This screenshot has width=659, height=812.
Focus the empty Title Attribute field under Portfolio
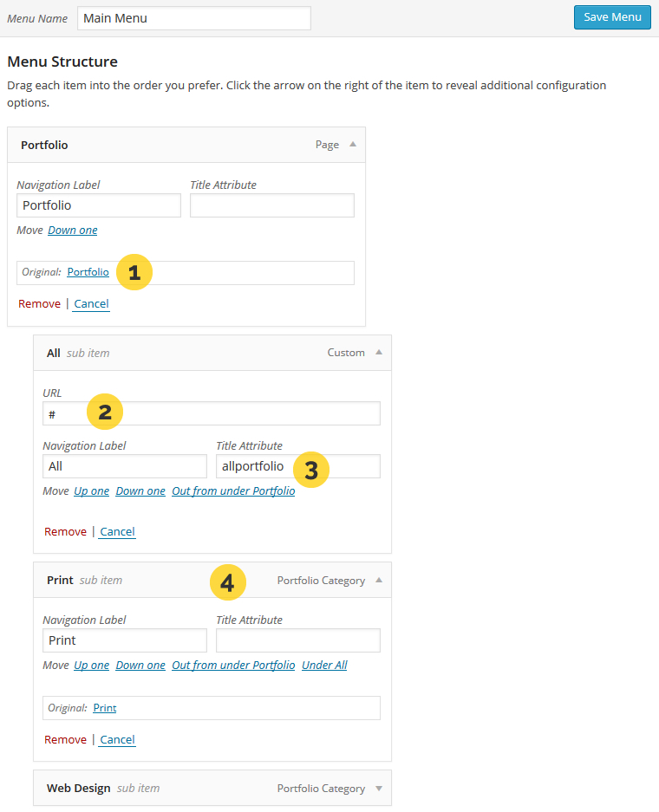pyautogui.click(x=272, y=205)
